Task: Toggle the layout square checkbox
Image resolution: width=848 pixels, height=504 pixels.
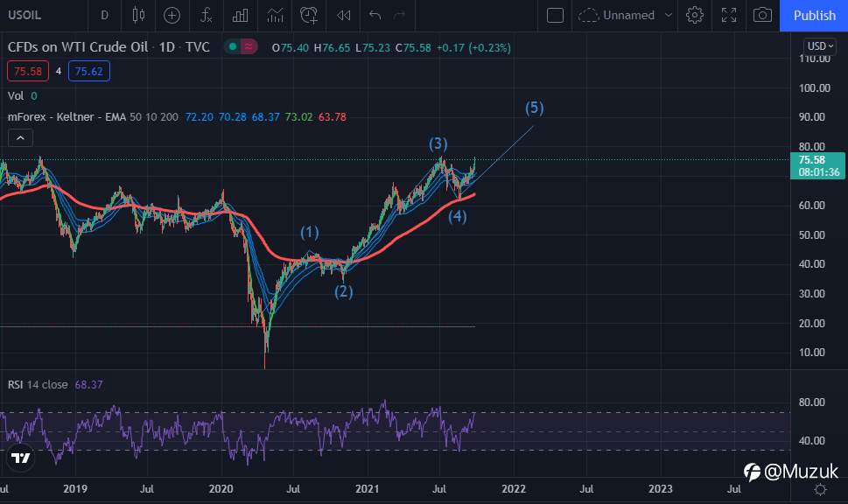Action: click(x=556, y=15)
